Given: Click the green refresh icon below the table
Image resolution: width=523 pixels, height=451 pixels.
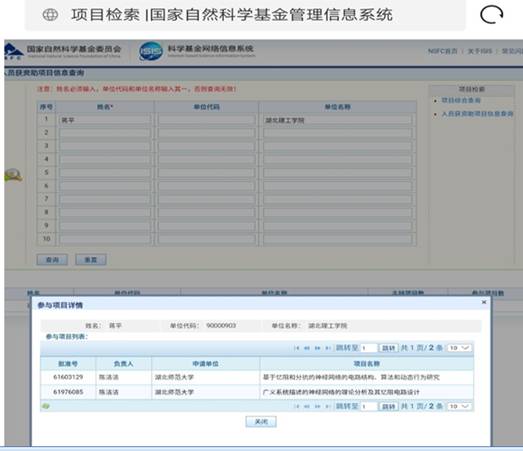Looking at the screenshot, I should tap(46, 406).
